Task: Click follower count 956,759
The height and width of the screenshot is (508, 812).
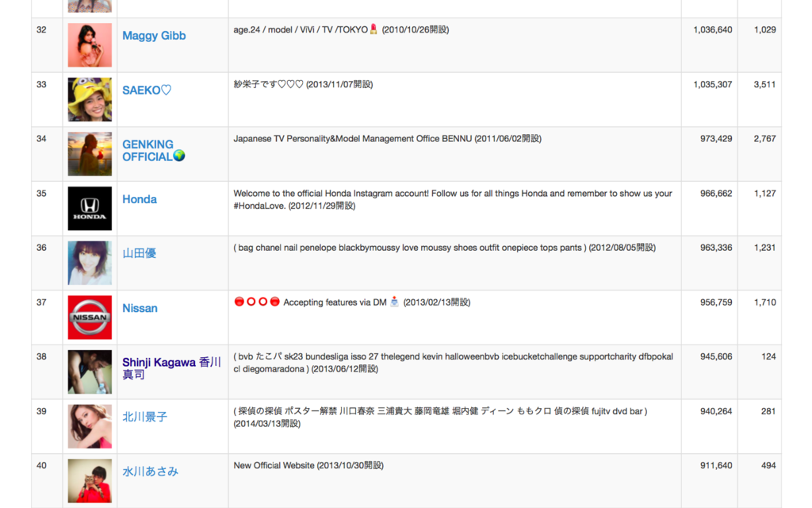Action: point(716,302)
